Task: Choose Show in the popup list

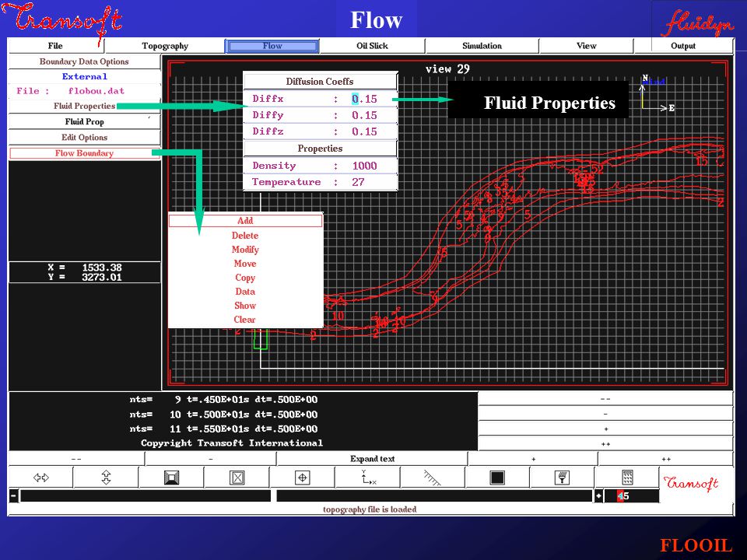Action: (x=245, y=306)
